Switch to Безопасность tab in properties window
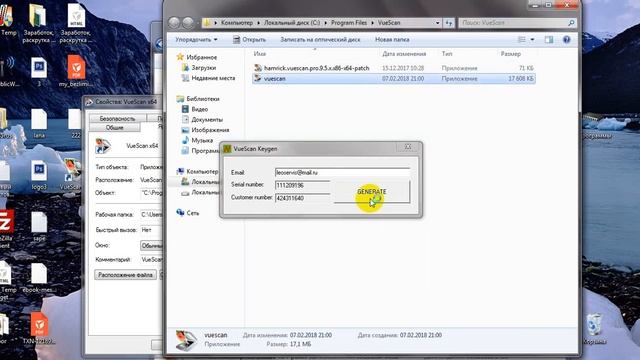The height and width of the screenshot is (360, 640). (x=117, y=118)
